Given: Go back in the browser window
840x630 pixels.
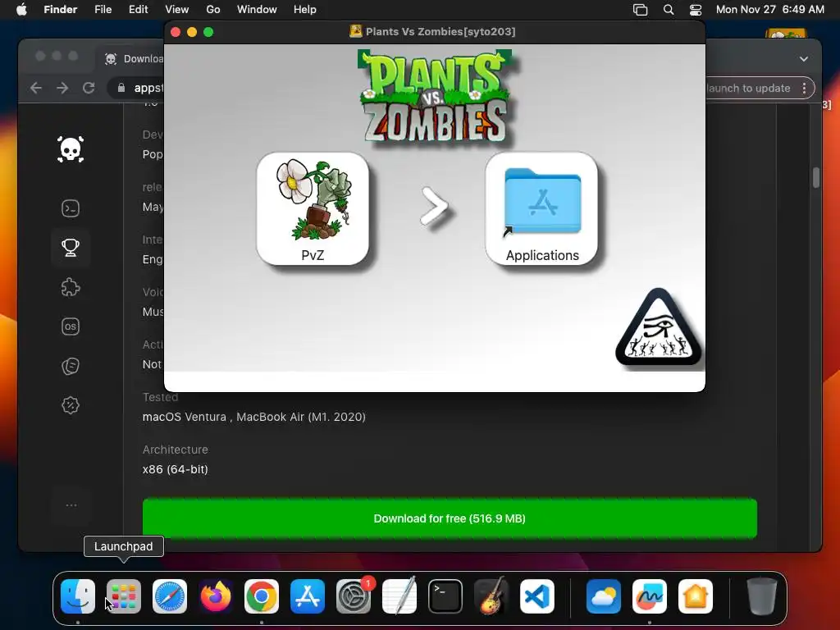Looking at the screenshot, I should point(36,88).
